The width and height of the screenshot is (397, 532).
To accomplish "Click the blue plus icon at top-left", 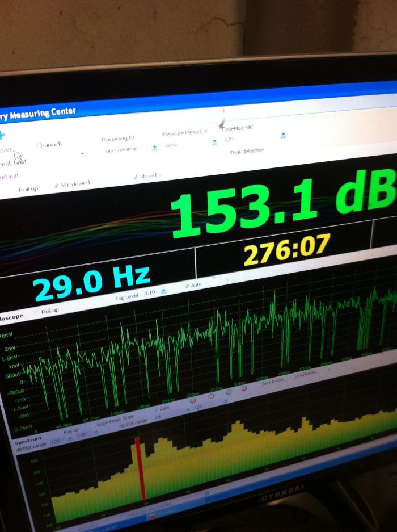I will coord(2,135).
